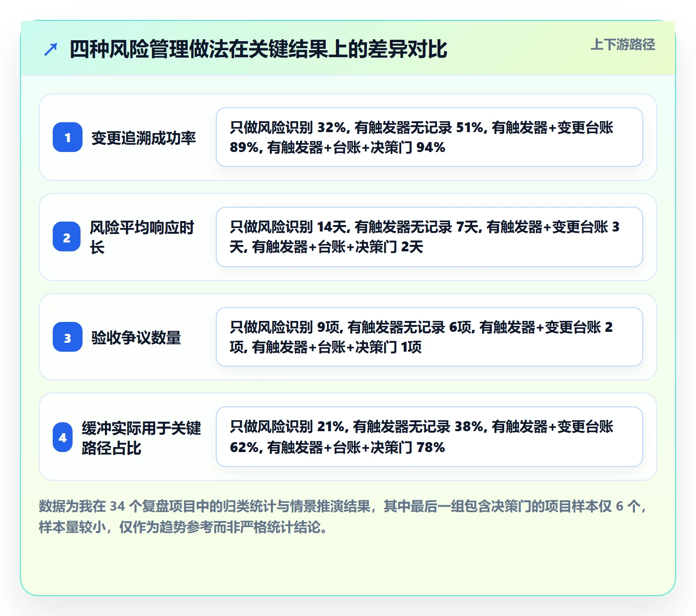Select the 上下游路径 label in header
Viewport: 696px width, 616px height.
[x=623, y=45]
